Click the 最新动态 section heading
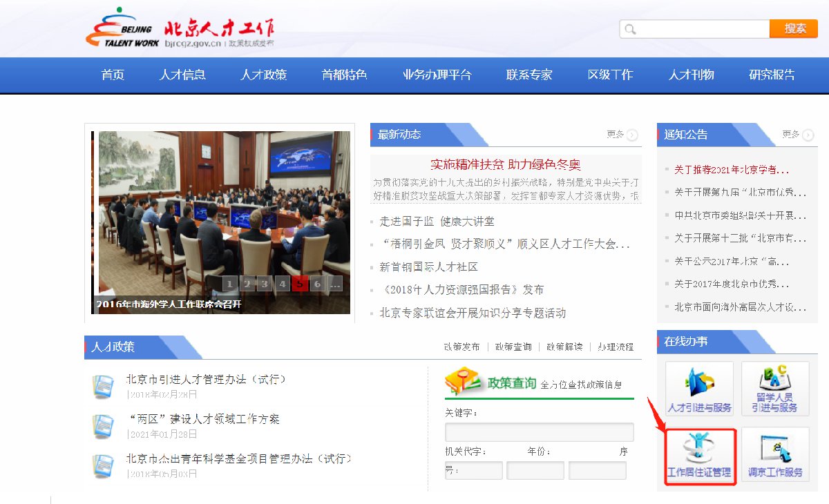Viewport: 829px width, 504px height. click(399, 135)
